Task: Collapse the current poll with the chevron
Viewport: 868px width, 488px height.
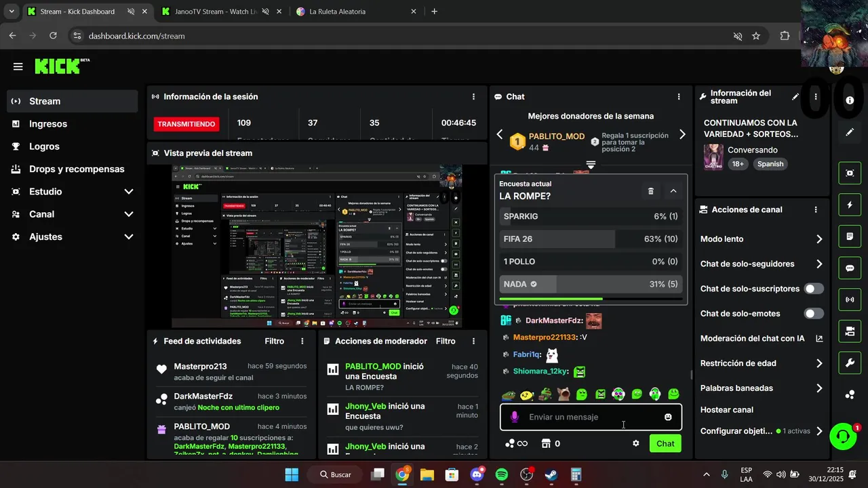Action: (x=673, y=191)
